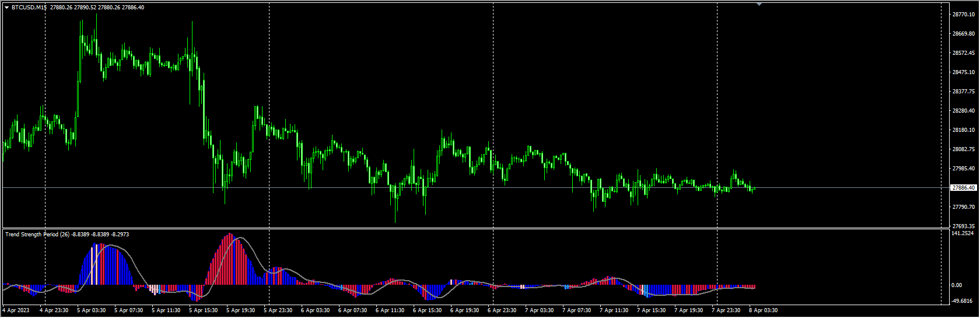Screen dimensions: 980x318
Task: Click the 27790.70 price axis label
Action: pos(964,207)
